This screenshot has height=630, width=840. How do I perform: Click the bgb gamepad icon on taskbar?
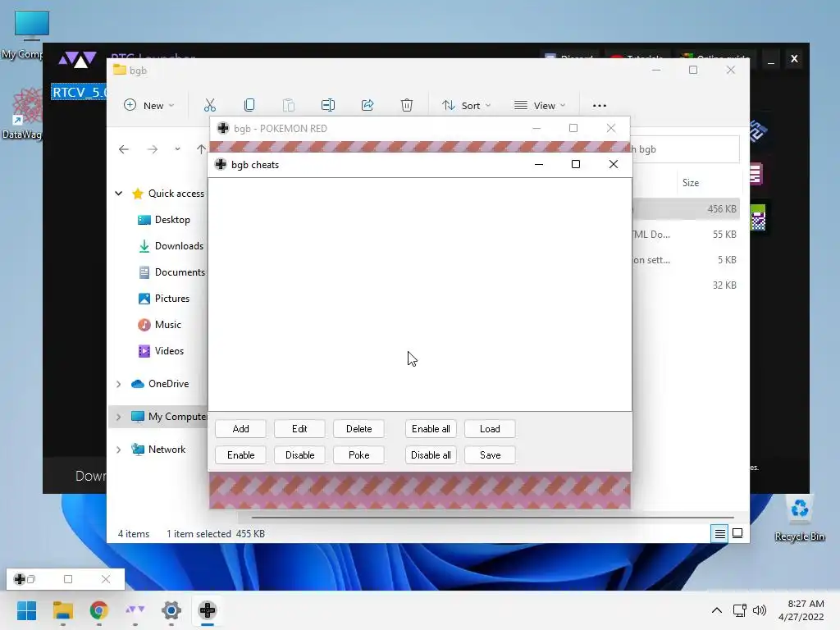point(208,610)
